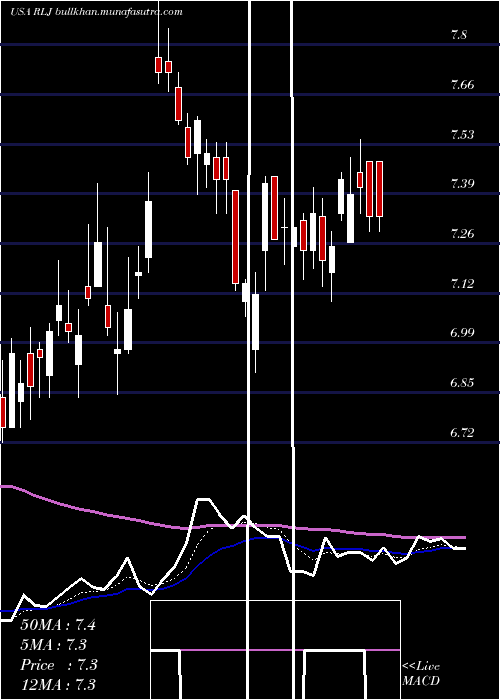Click the 7.12 price axis label
The height and width of the screenshot is (700, 500).
coord(462,283)
